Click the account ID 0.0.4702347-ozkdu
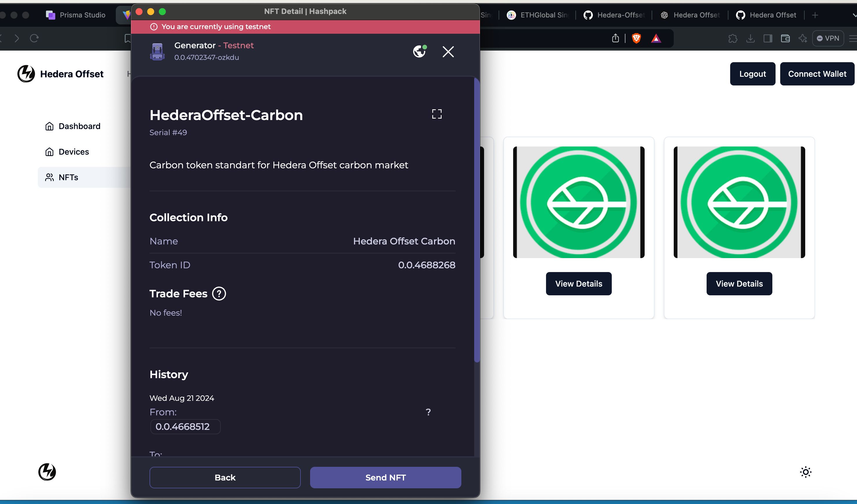The height and width of the screenshot is (504, 857). [207, 58]
